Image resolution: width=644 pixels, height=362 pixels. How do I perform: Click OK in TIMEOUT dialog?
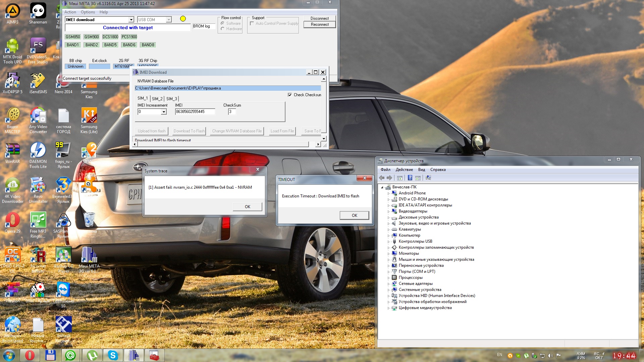pos(354,216)
